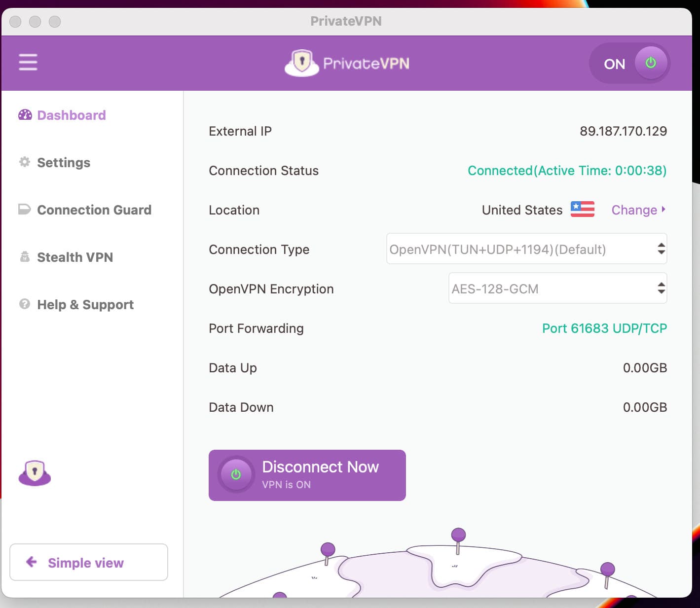Click the Stealth VPN spy icon
The width and height of the screenshot is (700, 608).
tap(25, 257)
